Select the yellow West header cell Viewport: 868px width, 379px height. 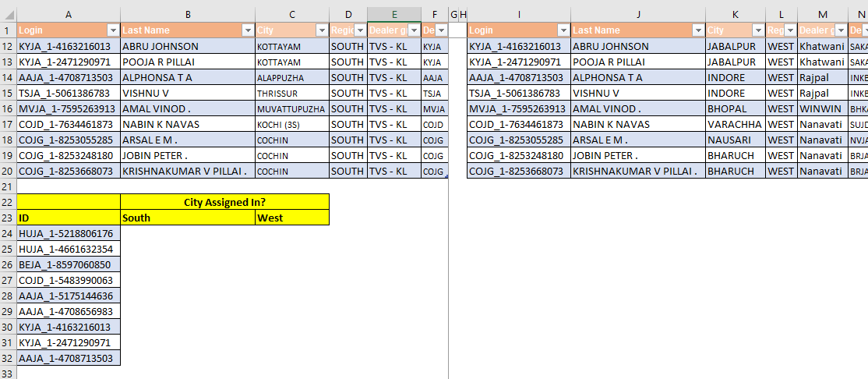292,218
